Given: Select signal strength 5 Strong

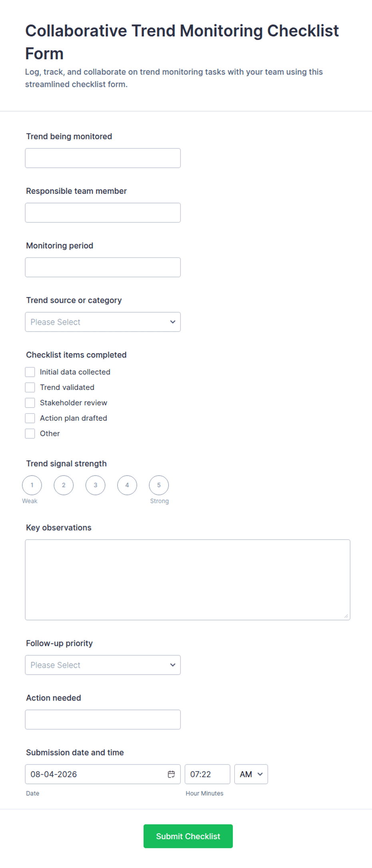Looking at the screenshot, I should click(159, 485).
